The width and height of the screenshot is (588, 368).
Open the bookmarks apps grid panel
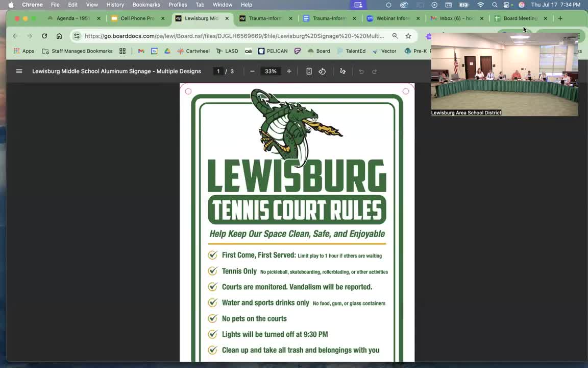tap(122, 51)
